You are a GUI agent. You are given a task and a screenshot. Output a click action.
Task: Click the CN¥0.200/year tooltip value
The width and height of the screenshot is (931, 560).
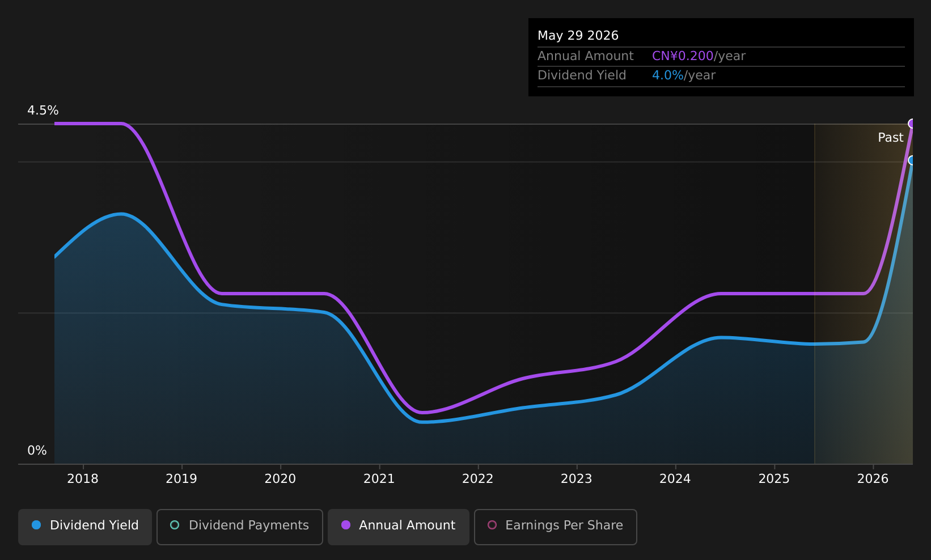(x=699, y=56)
